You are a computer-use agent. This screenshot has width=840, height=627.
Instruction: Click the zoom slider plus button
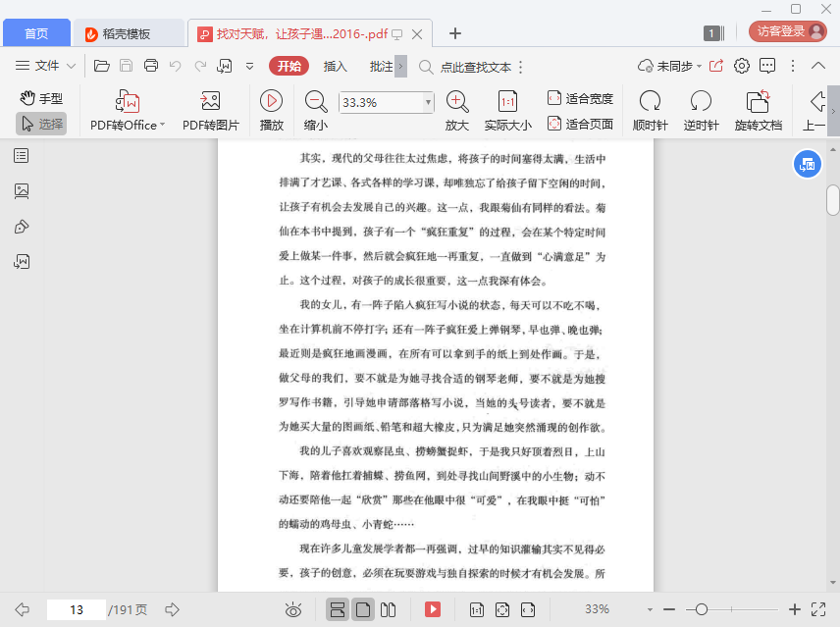click(x=795, y=609)
